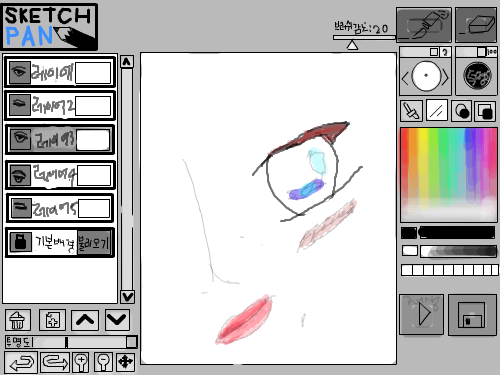The image size is (500, 375).
Task: Click the grayscale gradient bar
Action: (x=459, y=251)
